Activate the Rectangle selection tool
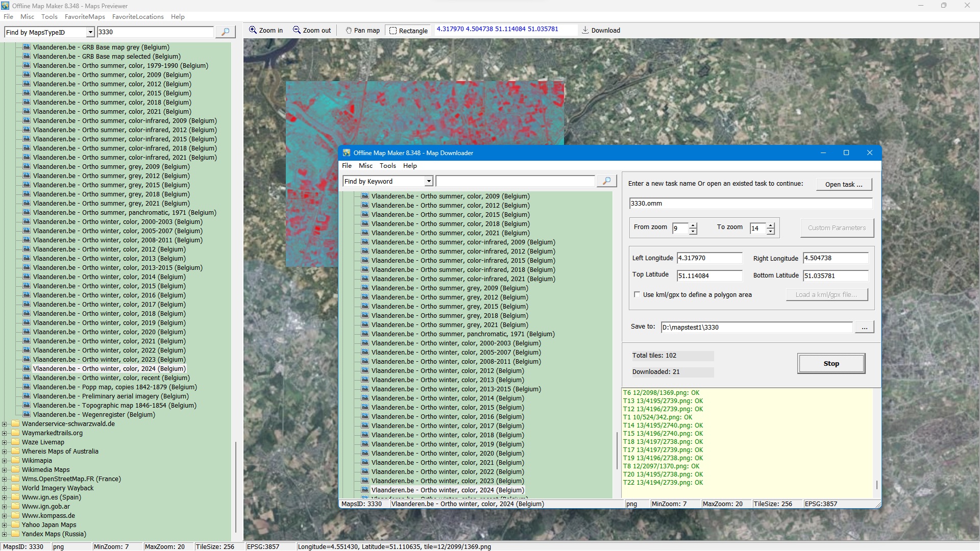This screenshot has height=551, width=980. click(x=393, y=31)
